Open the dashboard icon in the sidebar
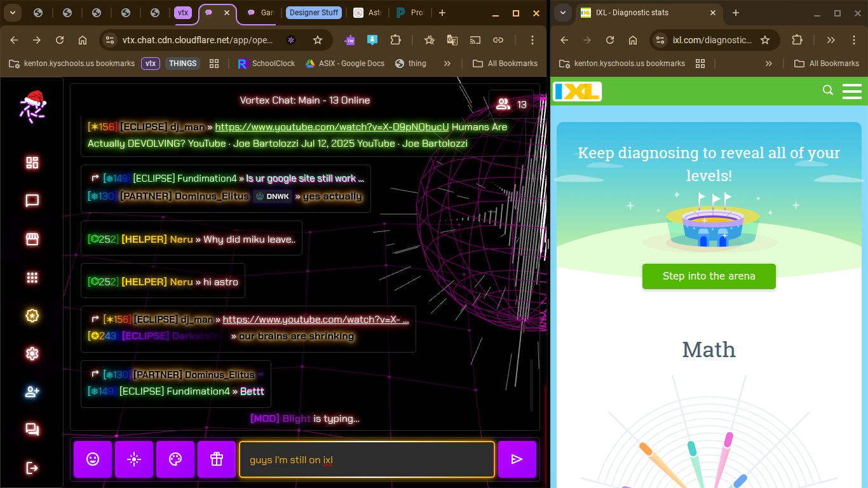The width and height of the screenshot is (868, 488). click(32, 163)
